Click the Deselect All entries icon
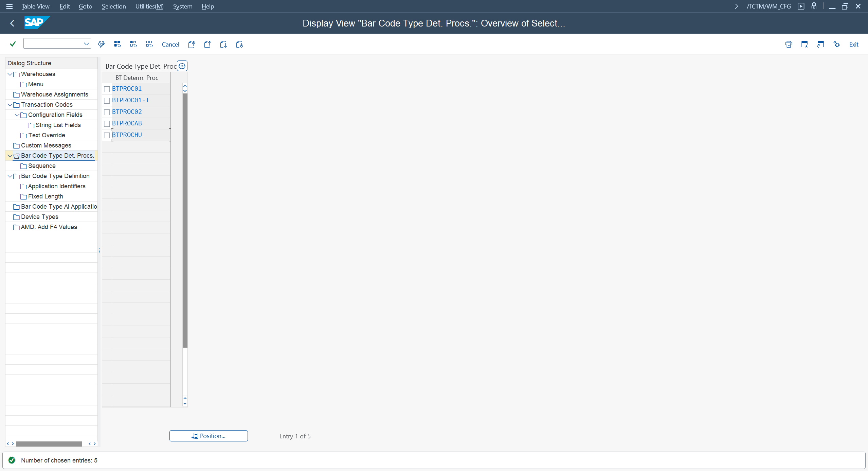 [x=149, y=44]
